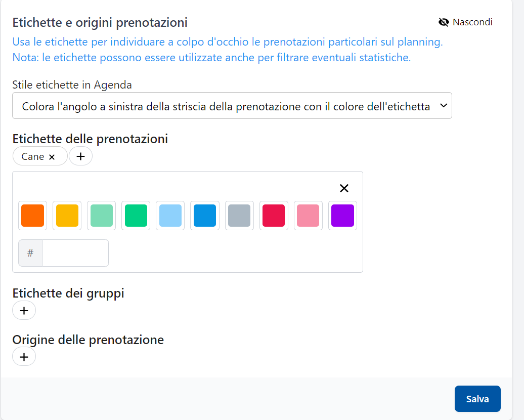The image size is (524, 420).
Task: Pick the light sky blue swatch
Action: pyautogui.click(x=170, y=216)
